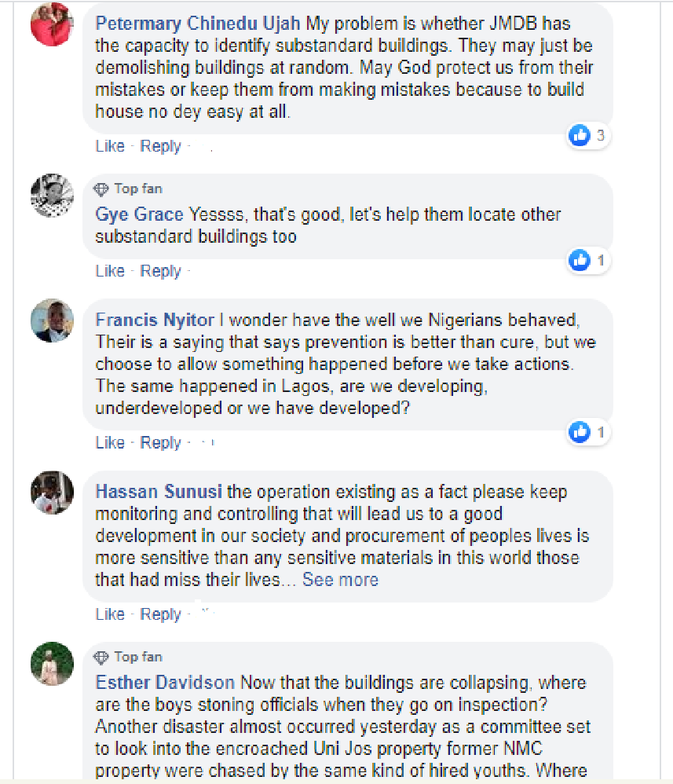Like Hassan Sunusi's comment
Viewport: 673px width, 784px height.
coord(110,614)
